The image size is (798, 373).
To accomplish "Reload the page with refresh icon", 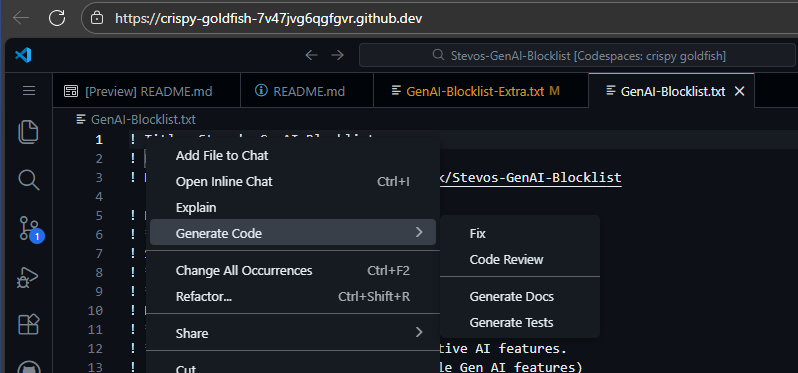I will pyautogui.click(x=57, y=18).
